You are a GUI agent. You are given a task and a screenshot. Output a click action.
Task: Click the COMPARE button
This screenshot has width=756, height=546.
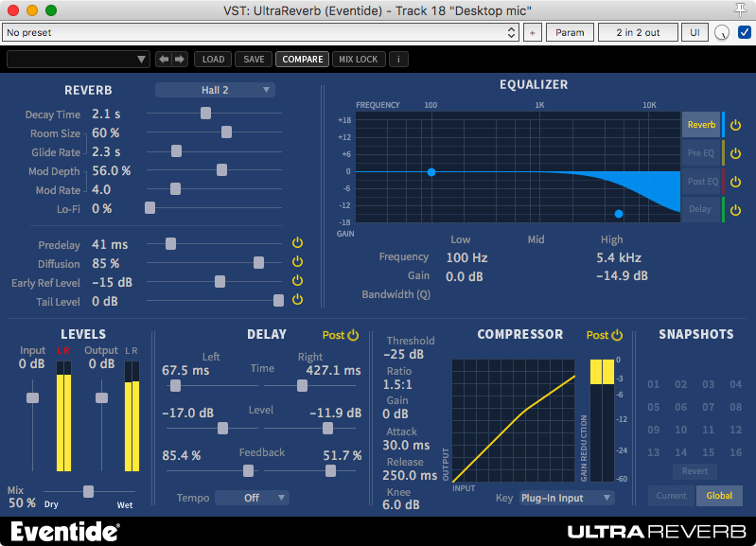coord(302,59)
